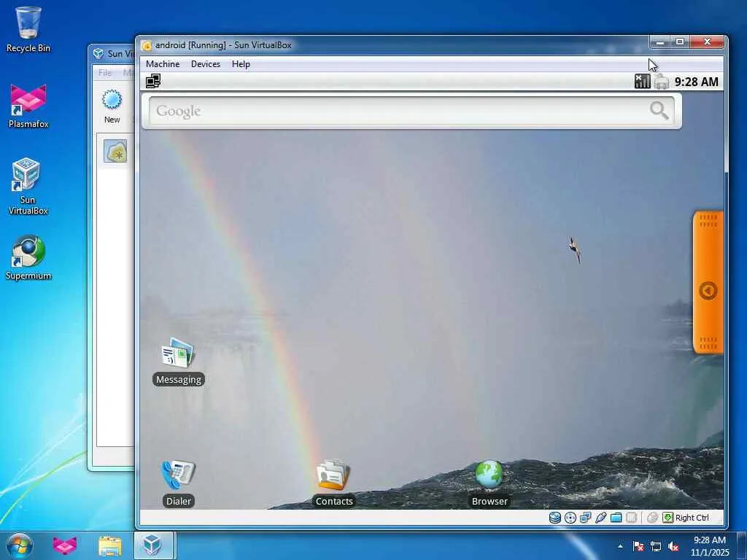Click the signal strength indicator icon

click(642, 82)
